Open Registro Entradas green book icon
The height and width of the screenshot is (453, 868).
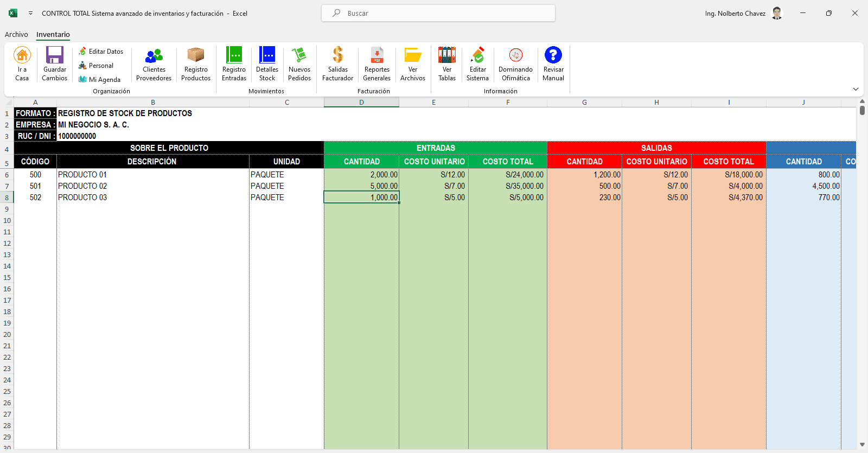pyautogui.click(x=234, y=55)
